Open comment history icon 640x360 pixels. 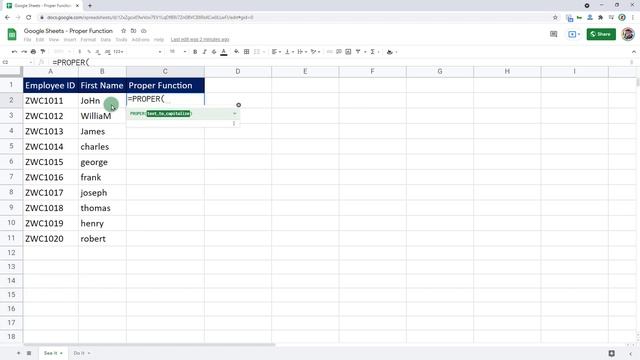pos(553,34)
